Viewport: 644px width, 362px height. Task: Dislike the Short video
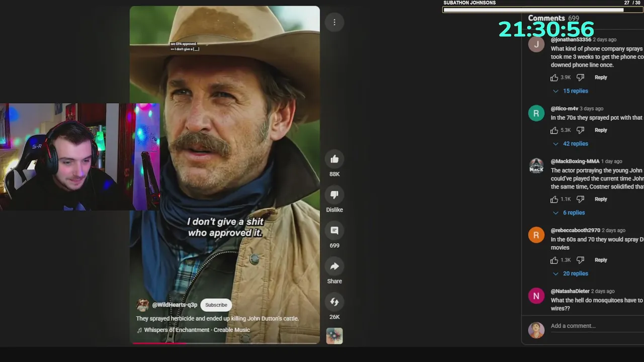coord(335,195)
